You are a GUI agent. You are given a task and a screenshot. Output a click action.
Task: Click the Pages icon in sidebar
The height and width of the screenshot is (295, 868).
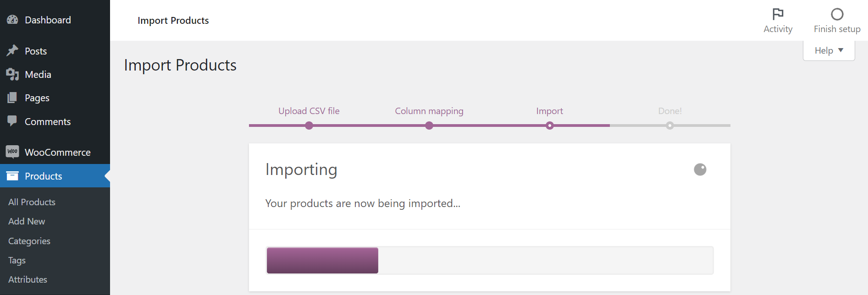12,98
